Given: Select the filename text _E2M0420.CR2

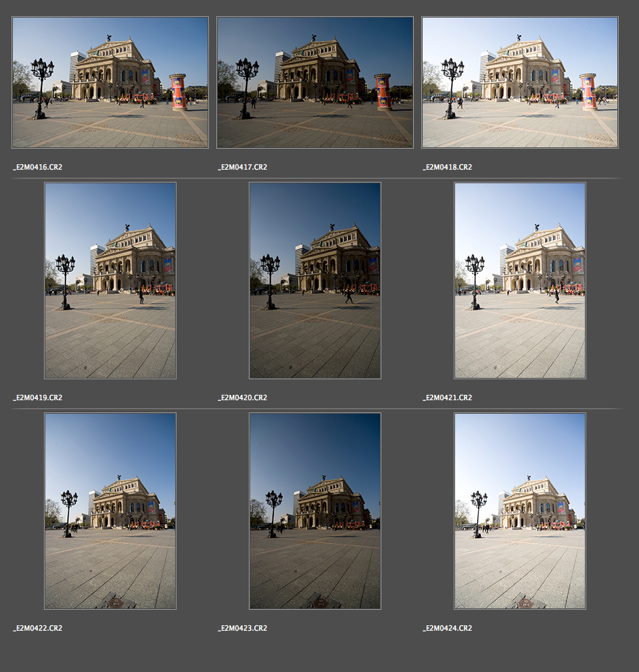Looking at the screenshot, I should click(243, 398).
